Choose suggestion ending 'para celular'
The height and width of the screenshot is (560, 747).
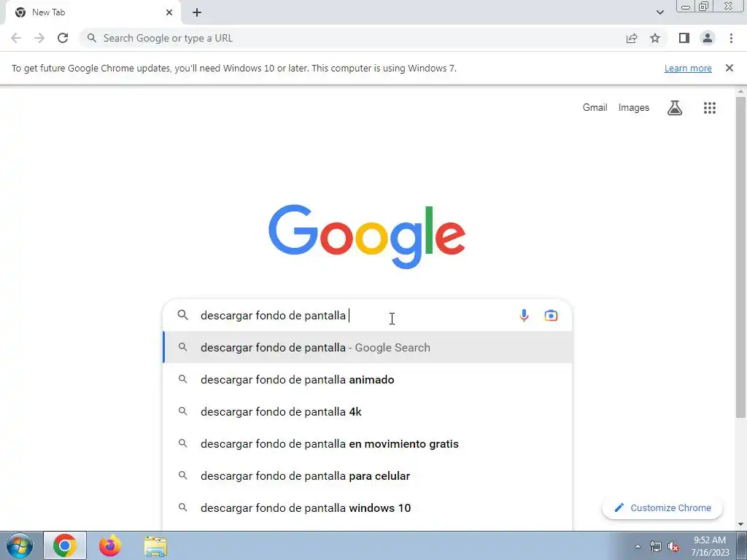(x=368, y=475)
